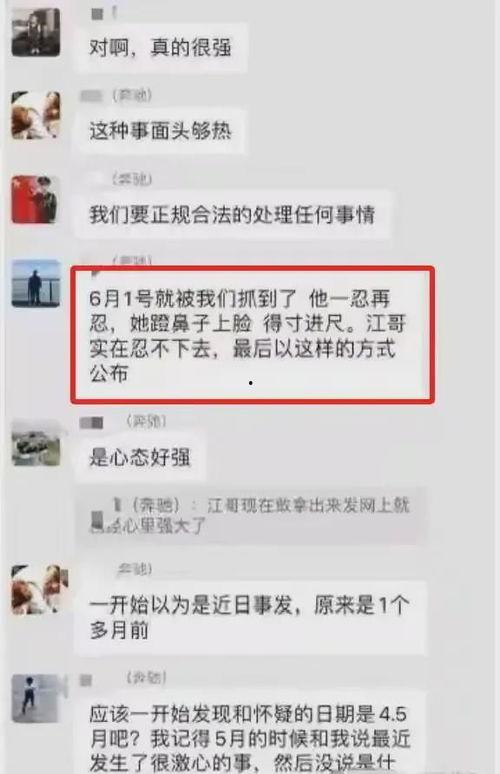Tap sender name above '一开始以为是近日事发' message
500x774 pixels.
[134, 569]
